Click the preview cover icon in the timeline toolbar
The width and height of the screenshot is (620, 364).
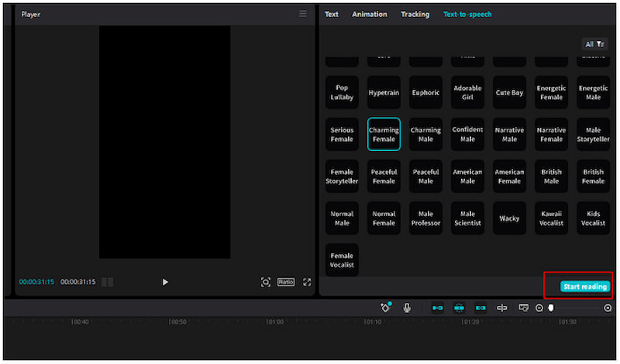coord(523,307)
